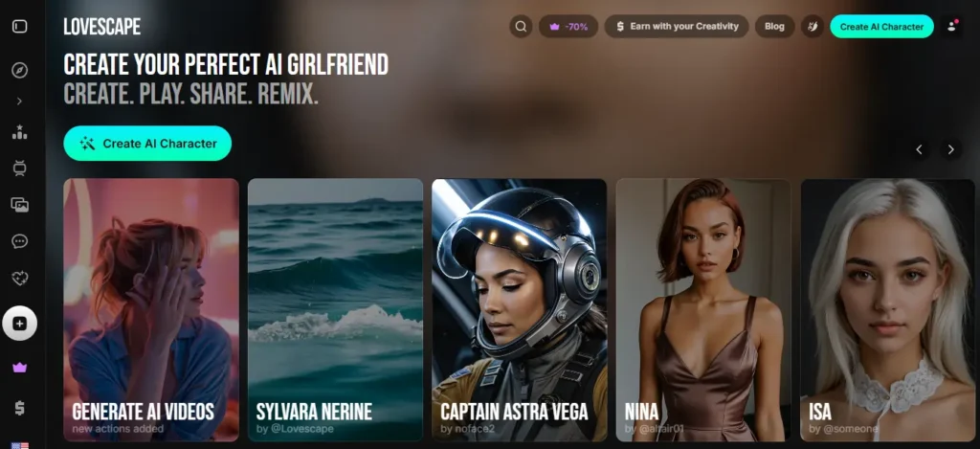The height and width of the screenshot is (449, 980).
Task: Open the leaderboard star icon
Action: [x=19, y=132]
